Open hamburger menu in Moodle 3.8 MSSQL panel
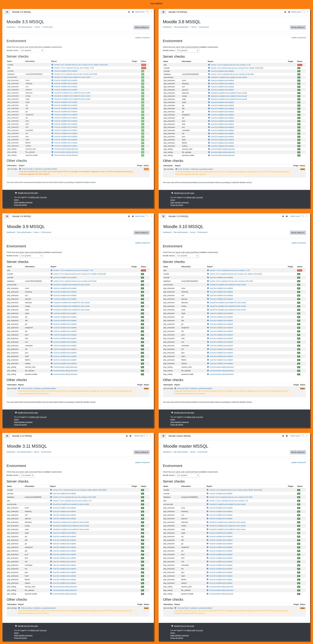Image resolution: width=313 pixels, height=644 pixels. tap(163, 12)
